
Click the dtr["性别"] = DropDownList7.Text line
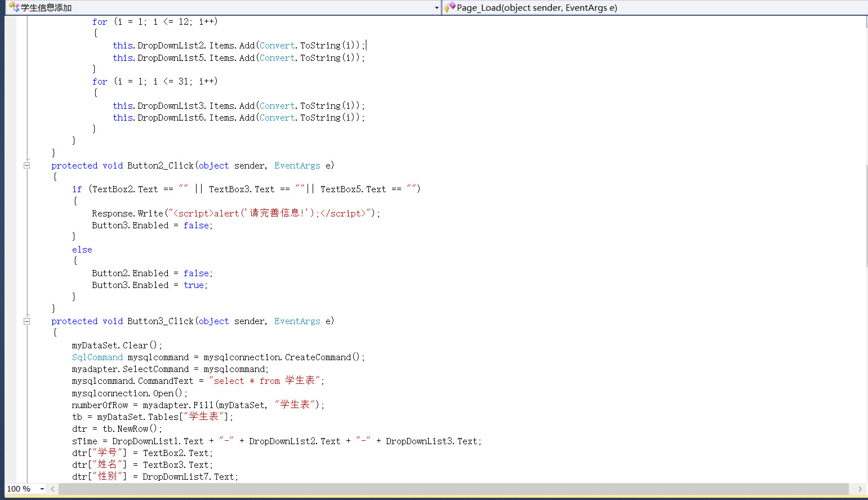[x=155, y=476]
